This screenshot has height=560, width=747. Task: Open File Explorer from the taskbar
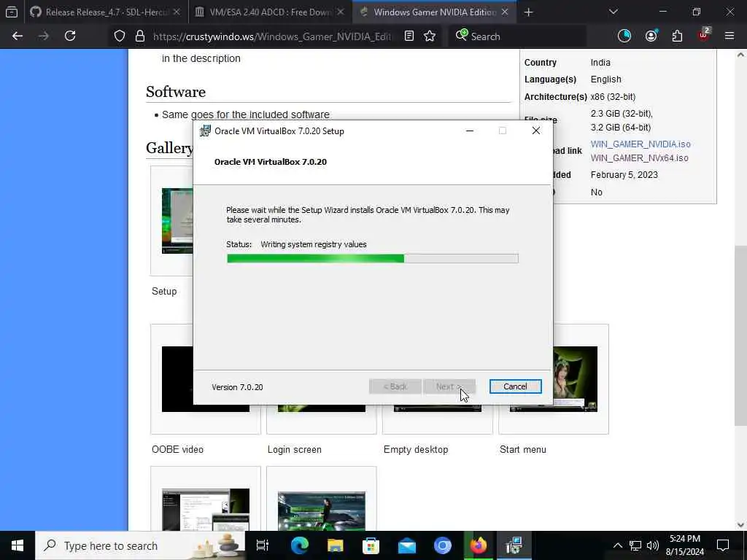point(336,545)
